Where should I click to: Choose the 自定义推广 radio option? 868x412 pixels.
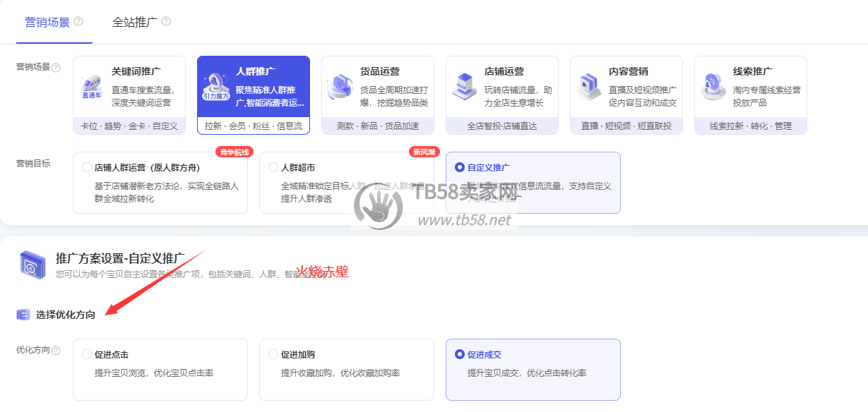(x=460, y=168)
